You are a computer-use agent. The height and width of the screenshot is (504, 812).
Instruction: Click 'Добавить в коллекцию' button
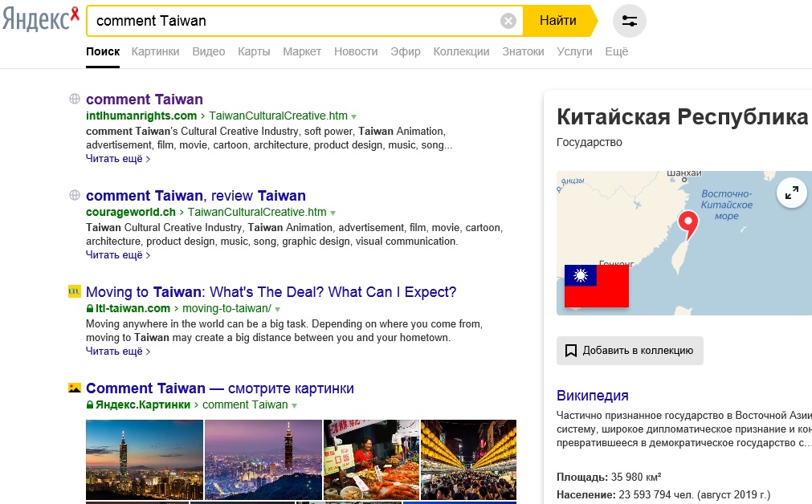click(x=630, y=351)
